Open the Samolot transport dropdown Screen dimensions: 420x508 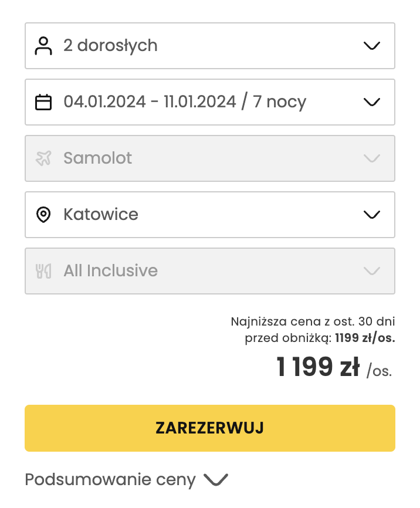pyautogui.click(x=372, y=158)
